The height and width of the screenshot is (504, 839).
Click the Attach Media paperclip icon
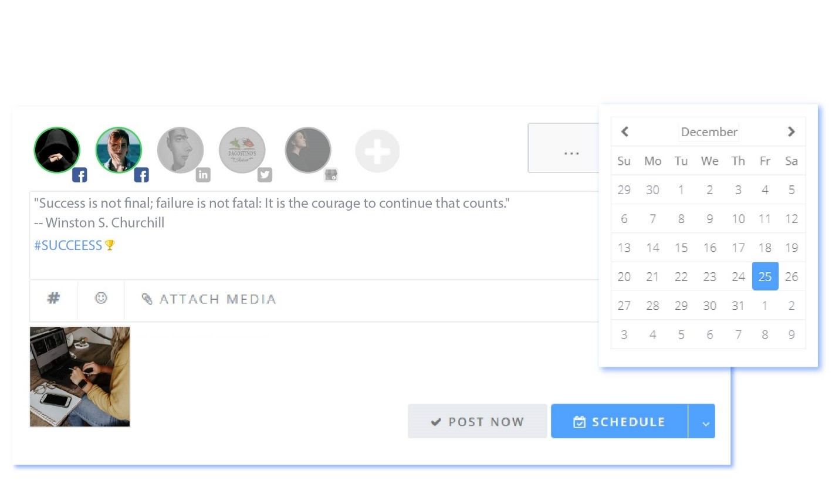147,299
